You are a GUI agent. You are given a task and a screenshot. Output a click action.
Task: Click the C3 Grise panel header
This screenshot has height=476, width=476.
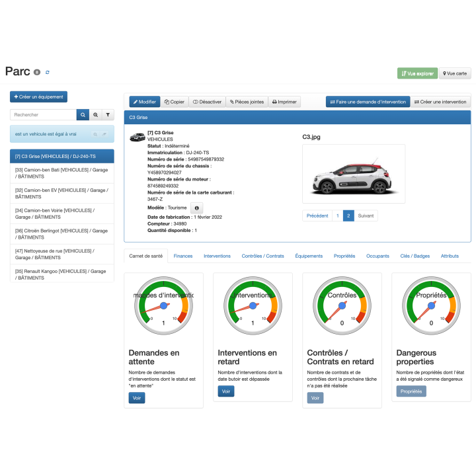click(297, 118)
